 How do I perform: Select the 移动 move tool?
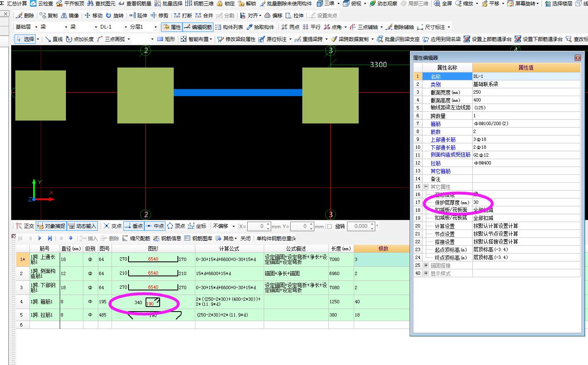(93, 15)
